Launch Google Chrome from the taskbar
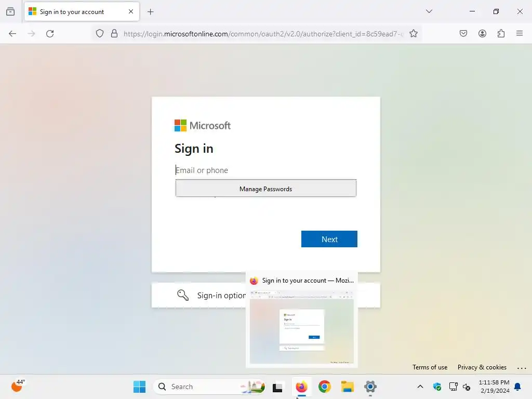532x399 pixels. [x=324, y=387]
